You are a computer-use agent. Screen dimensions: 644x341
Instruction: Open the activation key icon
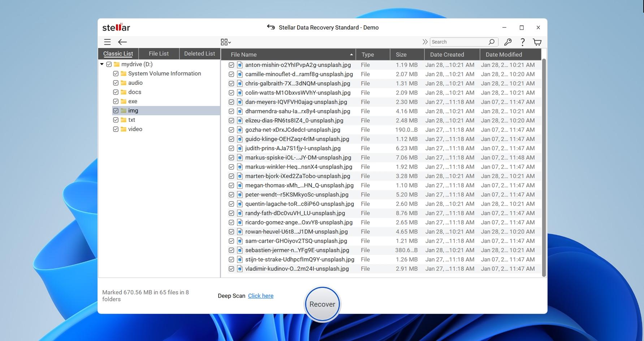tap(508, 42)
